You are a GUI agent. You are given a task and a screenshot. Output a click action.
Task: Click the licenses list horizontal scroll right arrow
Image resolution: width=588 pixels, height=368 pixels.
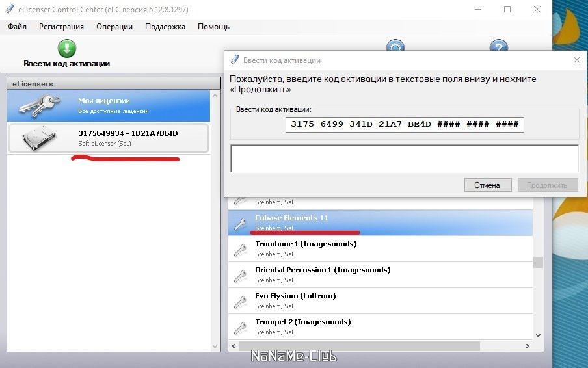pyautogui.click(x=528, y=346)
